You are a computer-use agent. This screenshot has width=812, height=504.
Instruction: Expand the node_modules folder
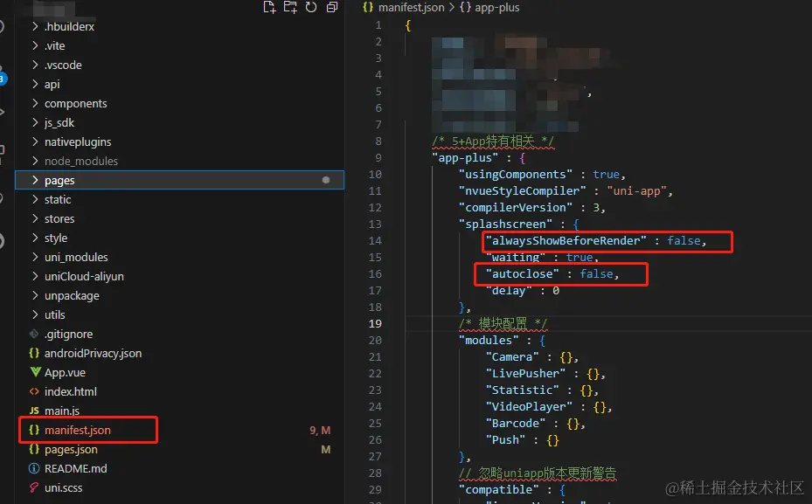click(35, 161)
